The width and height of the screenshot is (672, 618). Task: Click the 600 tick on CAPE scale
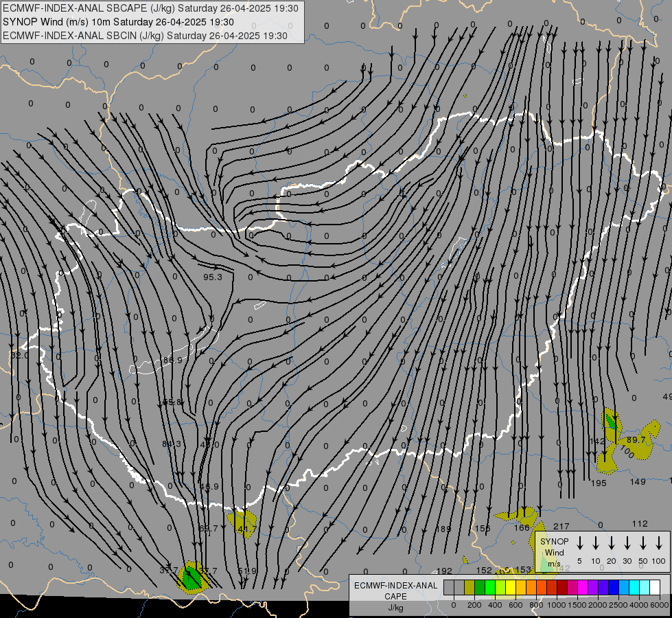point(515,605)
